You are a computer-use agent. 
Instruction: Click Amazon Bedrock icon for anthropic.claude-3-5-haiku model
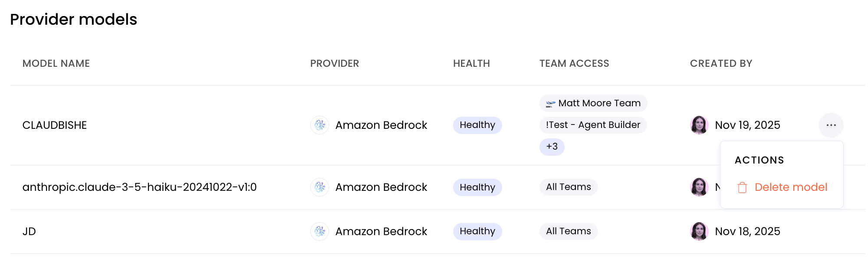coord(320,187)
